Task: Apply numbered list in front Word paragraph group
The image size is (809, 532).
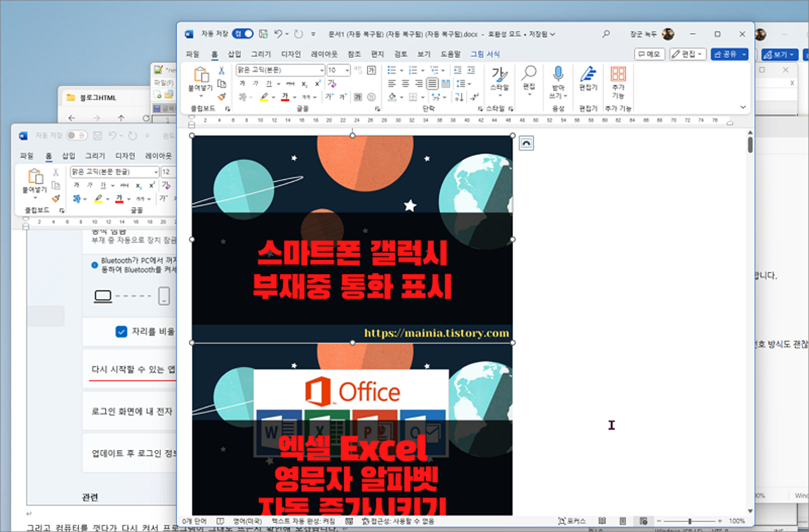Action: click(x=412, y=70)
